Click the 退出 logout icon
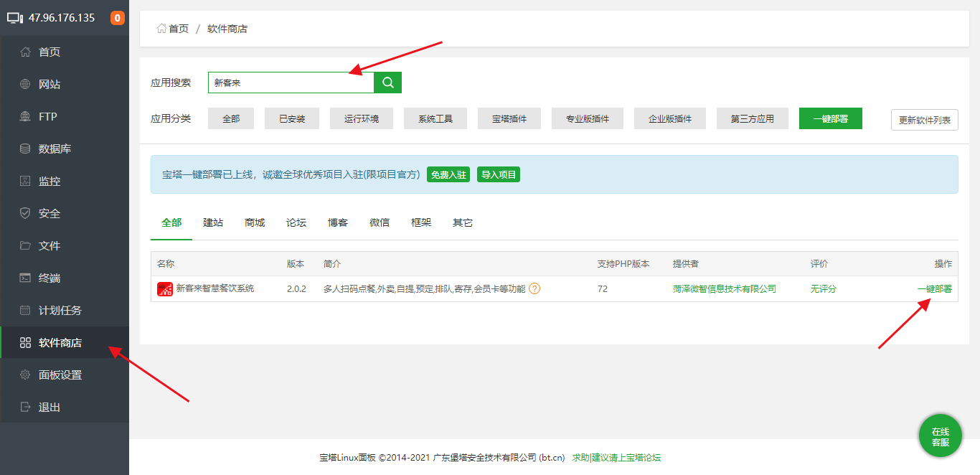 tap(25, 407)
